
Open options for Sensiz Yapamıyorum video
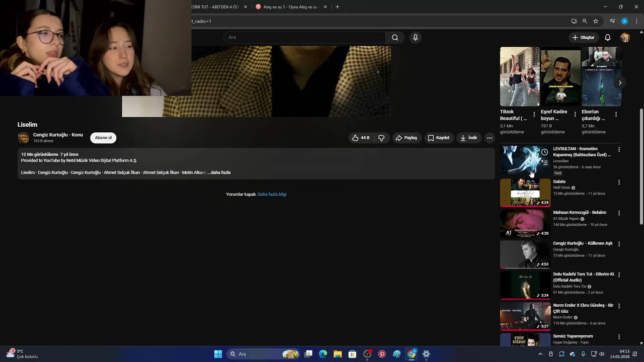coord(619,337)
